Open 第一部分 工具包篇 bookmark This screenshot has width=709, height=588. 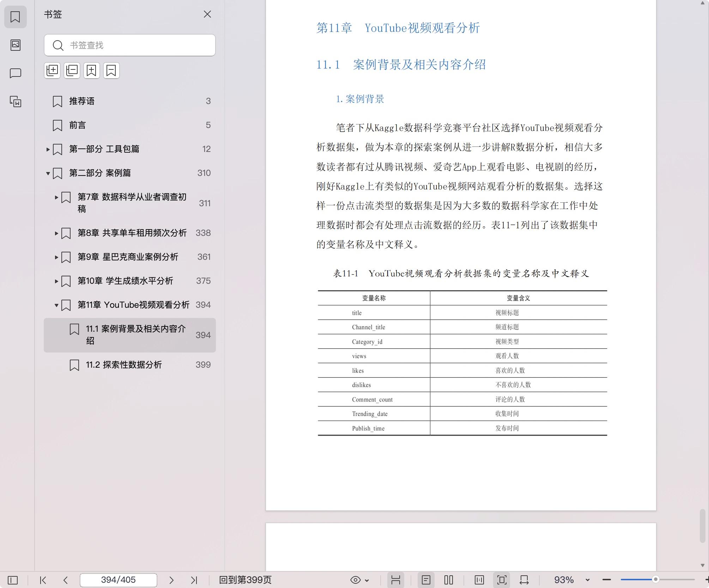coord(104,149)
